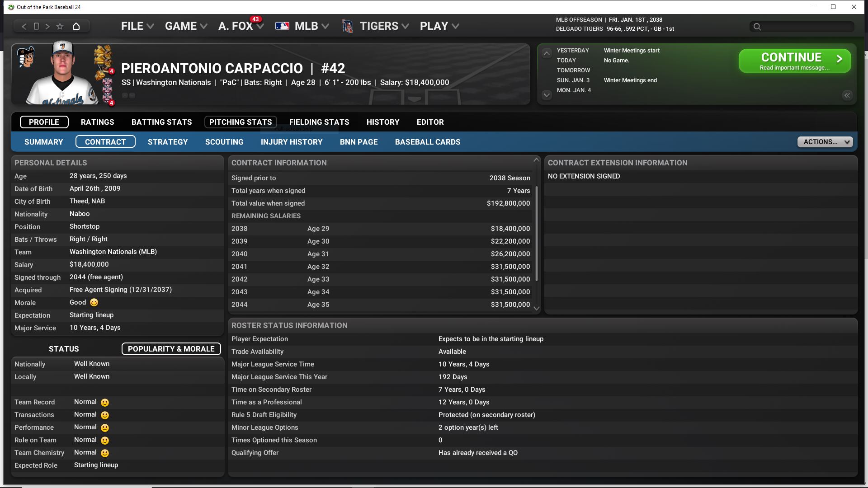Click the home icon in navigation bar
Viewport: 868px width, 488px height.
coord(76,26)
